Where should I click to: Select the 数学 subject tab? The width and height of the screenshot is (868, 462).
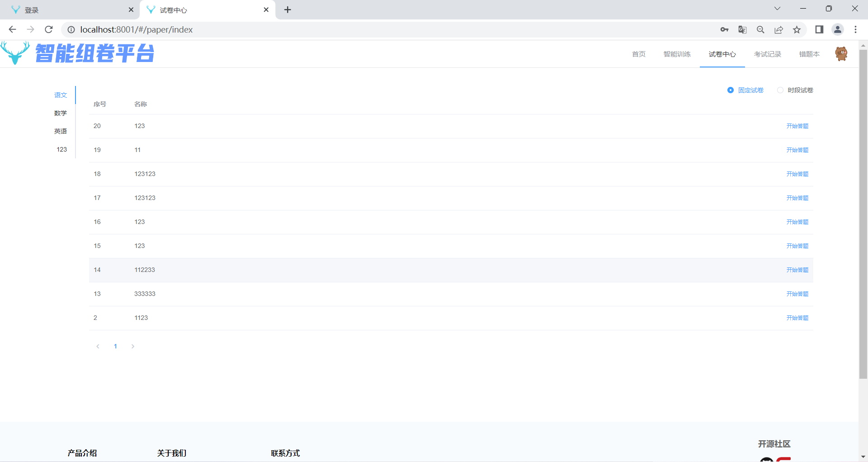tap(61, 113)
